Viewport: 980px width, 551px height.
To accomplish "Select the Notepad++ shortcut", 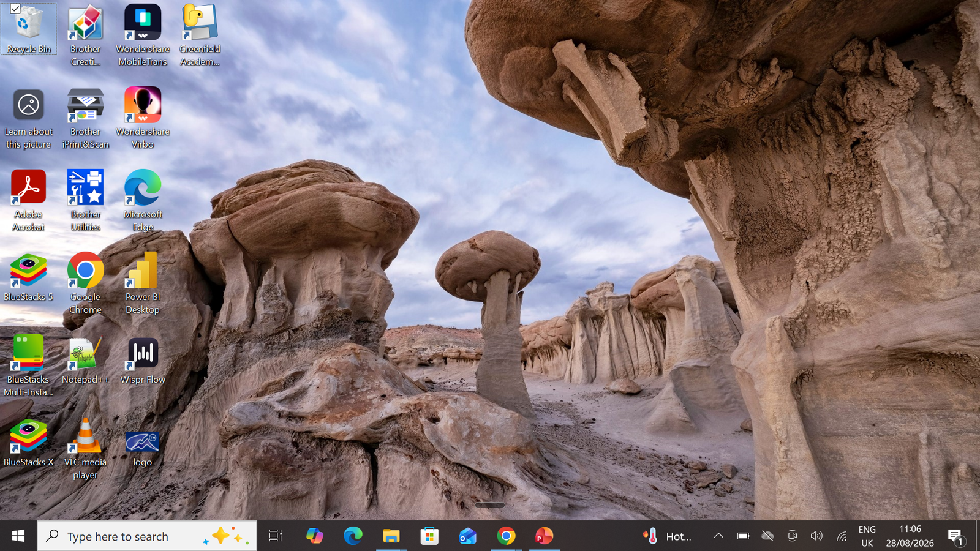I will (x=85, y=360).
